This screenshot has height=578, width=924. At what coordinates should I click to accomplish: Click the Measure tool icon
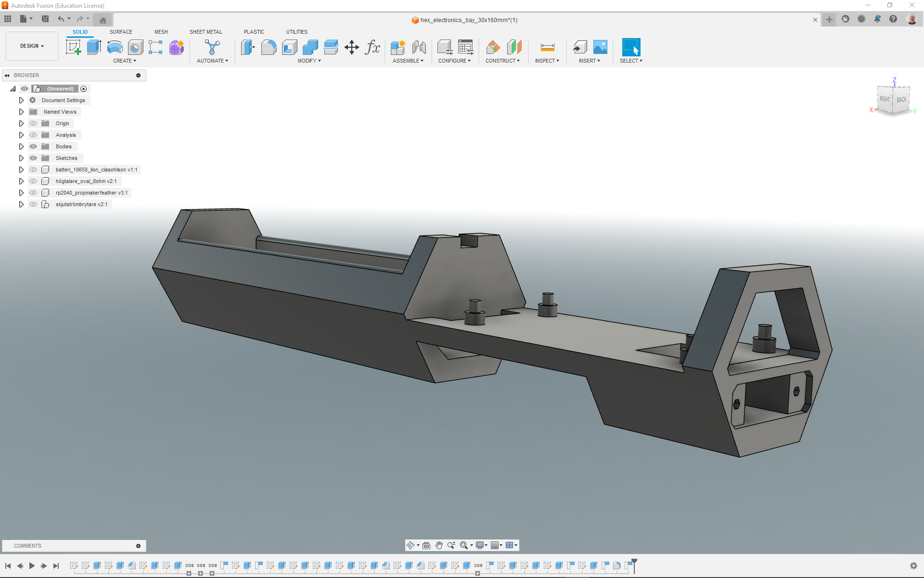click(x=547, y=47)
